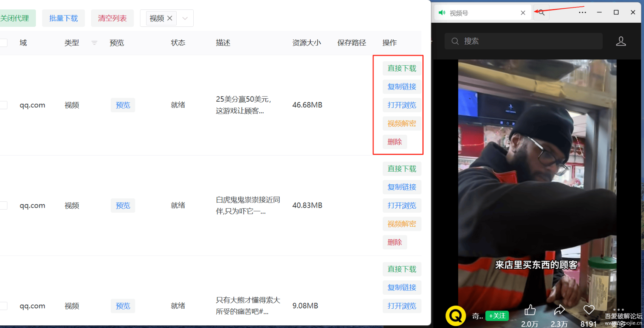This screenshot has width=644, height=328.
Task: Click 直接下载 for the 9.08MB video
Action: coord(402,269)
